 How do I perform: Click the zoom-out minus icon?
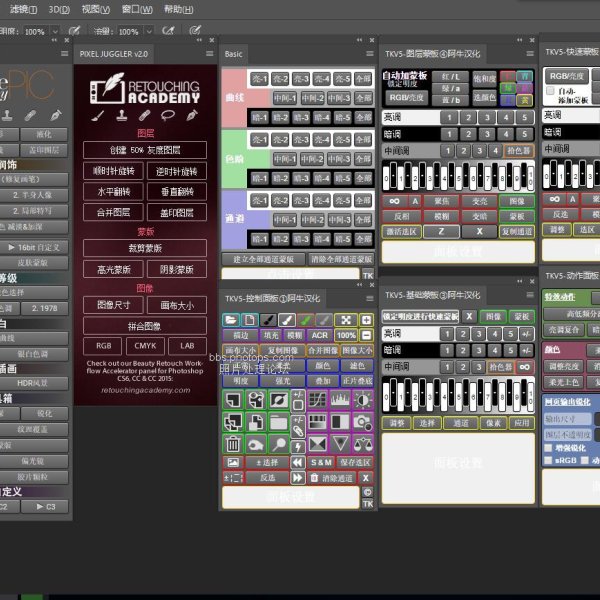pyautogui.click(x=366, y=336)
